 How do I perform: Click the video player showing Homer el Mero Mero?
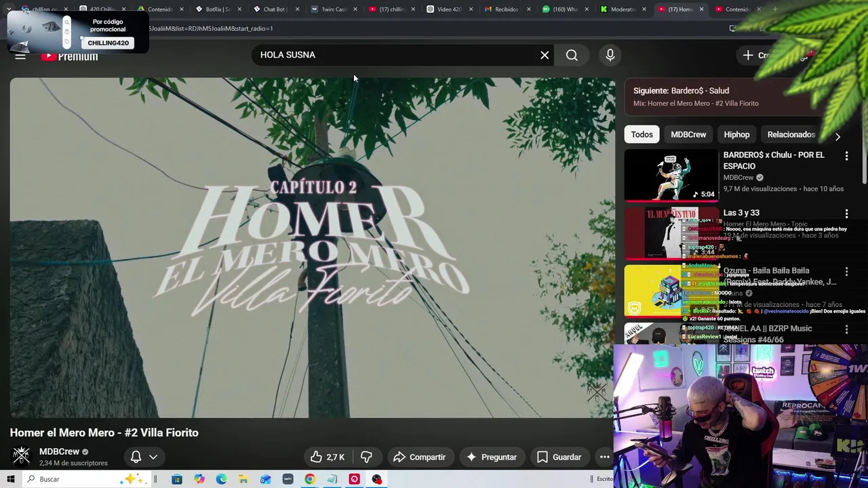click(313, 247)
